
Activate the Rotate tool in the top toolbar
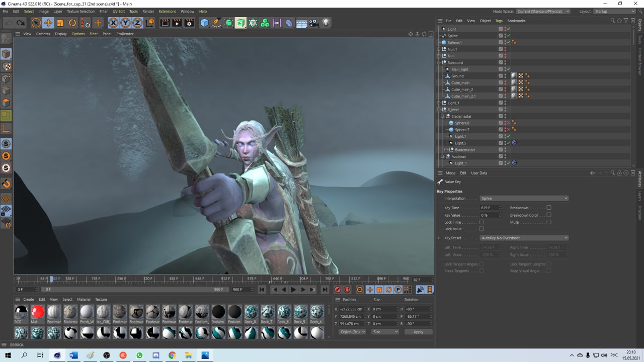coord(72,23)
